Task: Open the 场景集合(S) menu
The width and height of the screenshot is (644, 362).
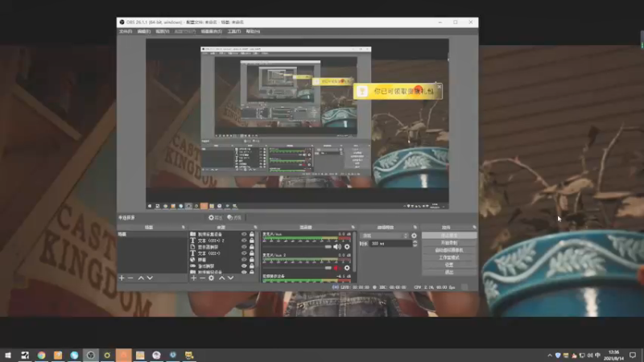Action: point(212,31)
